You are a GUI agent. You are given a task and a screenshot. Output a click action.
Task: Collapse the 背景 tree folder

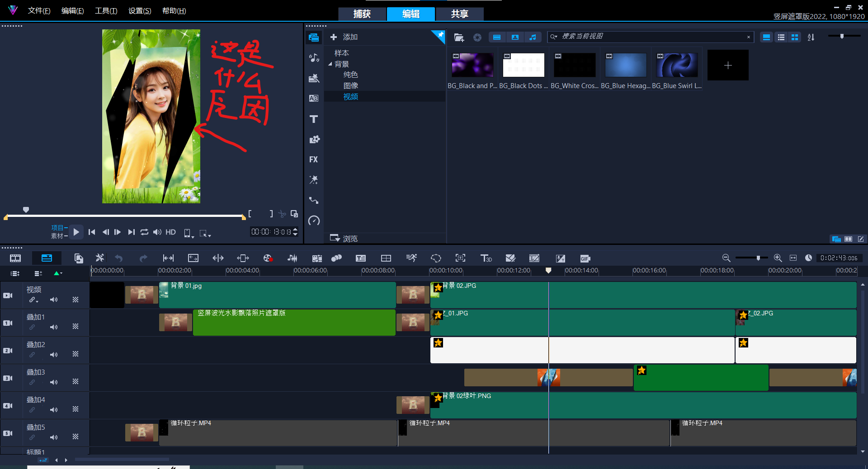[x=330, y=64]
